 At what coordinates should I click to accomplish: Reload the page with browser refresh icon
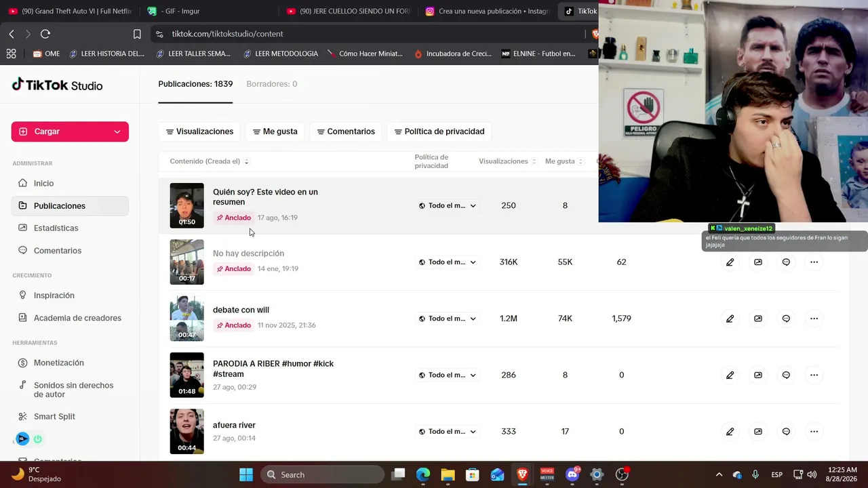[45, 34]
